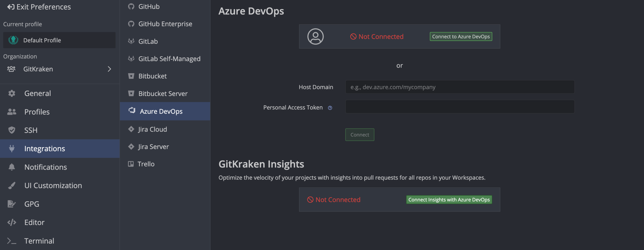
Task: Open the General preferences section
Action: coord(38,93)
